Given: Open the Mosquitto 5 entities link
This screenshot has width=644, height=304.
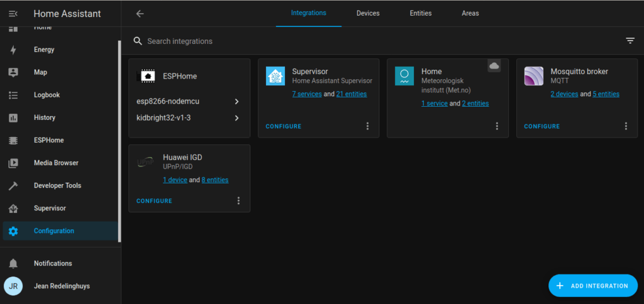Looking at the screenshot, I should pyautogui.click(x=606, y=94).
